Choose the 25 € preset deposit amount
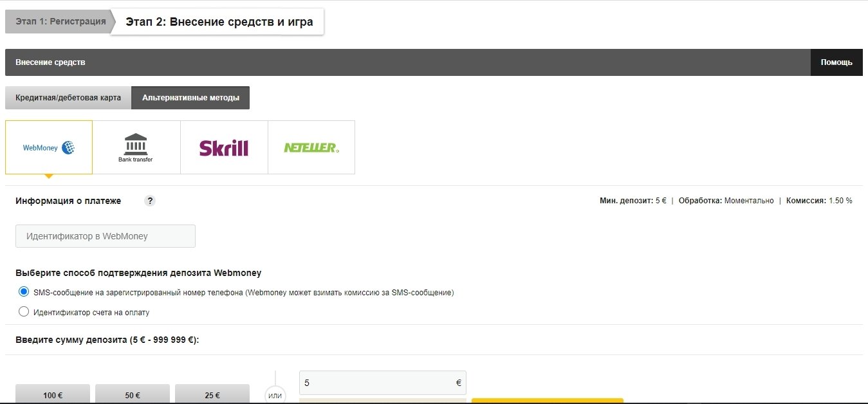Image resolution: width=868 pixels, height=404 pixels. tap(212, 394)
